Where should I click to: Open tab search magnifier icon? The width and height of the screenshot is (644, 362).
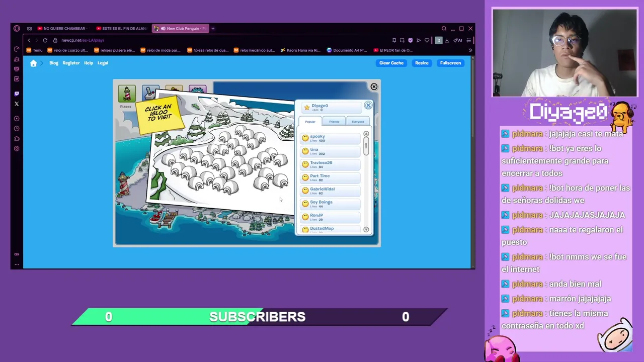click(444, 29)
